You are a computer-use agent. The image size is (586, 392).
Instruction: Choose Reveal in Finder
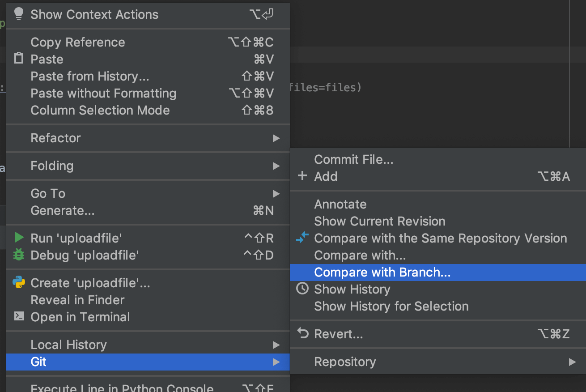[148, 300]
